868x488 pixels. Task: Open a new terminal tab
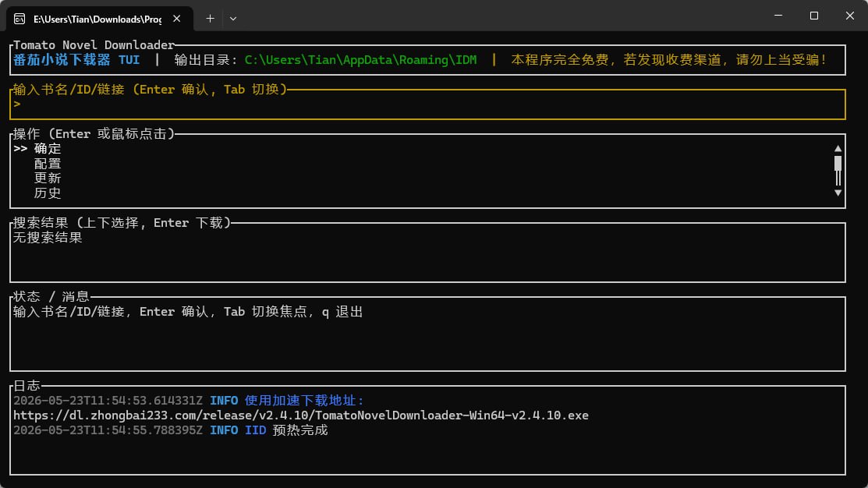pos(210,19)
